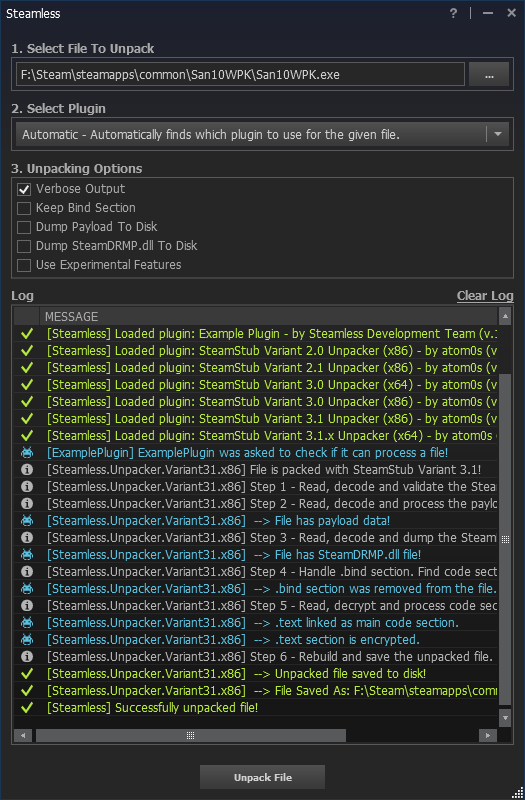Enable Dump Payload To Disk option
The width and height of the screenshot is (525, 800).
pyautogui.click(x=24, y=227)
